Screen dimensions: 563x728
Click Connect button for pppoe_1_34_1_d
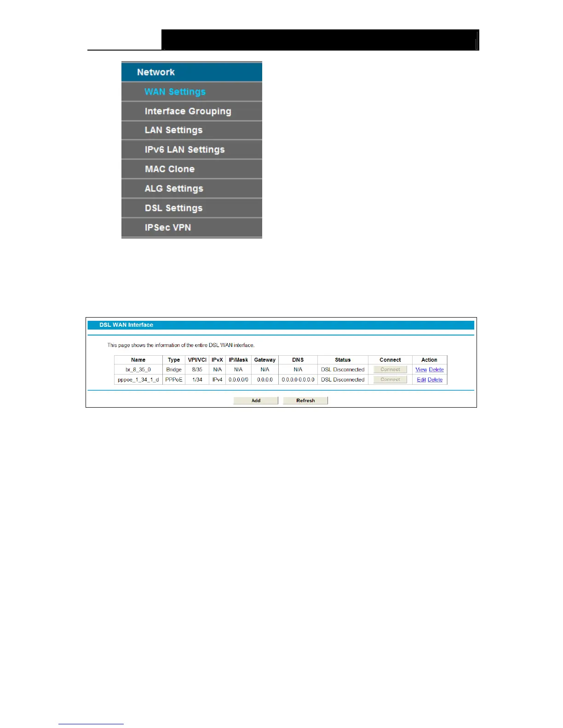tap(390, 380)
